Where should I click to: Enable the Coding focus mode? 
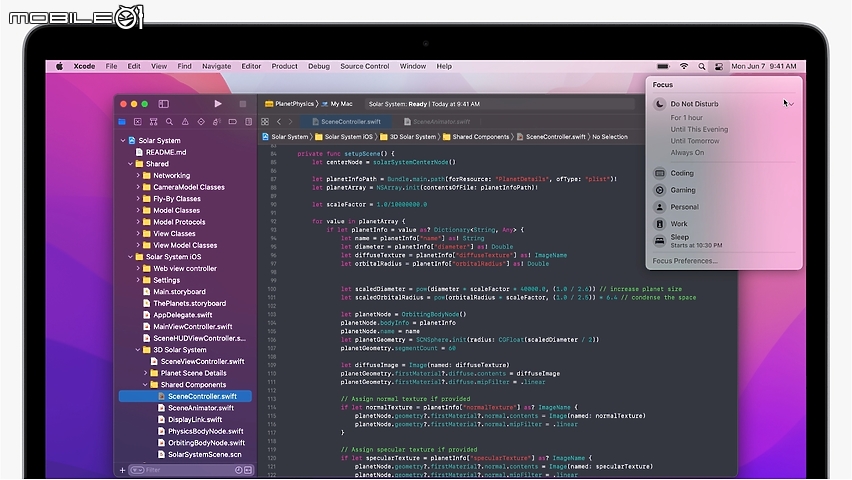click(674, 173)
